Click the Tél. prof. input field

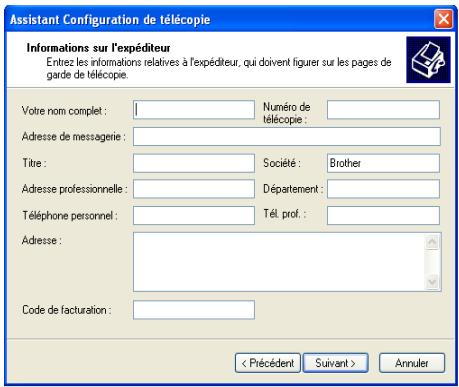[383, 215]
